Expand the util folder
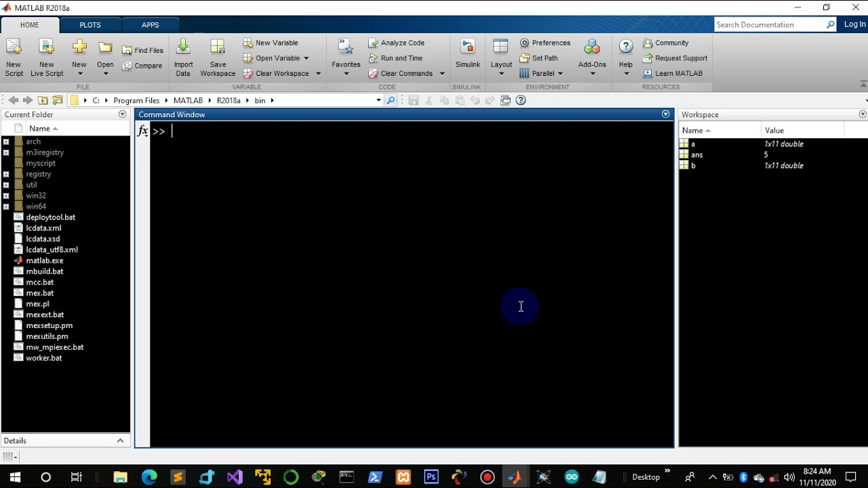The width and height of the screenshot is (868, 488). tap(6, 185)
